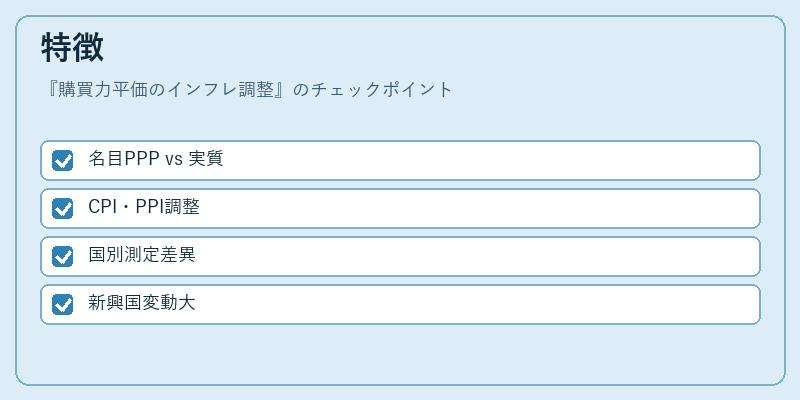Click the 国別測定差異 label text

tap(142, 255)
